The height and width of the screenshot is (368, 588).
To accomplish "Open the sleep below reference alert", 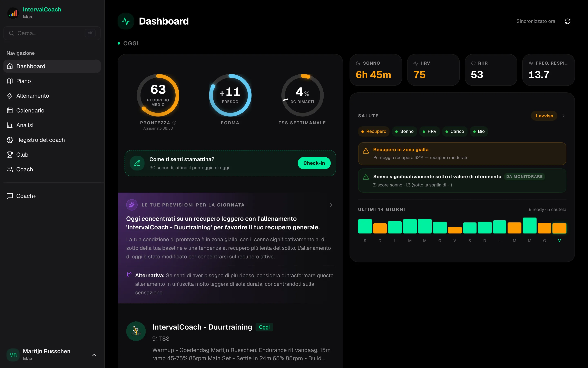I will pos(462,181).
